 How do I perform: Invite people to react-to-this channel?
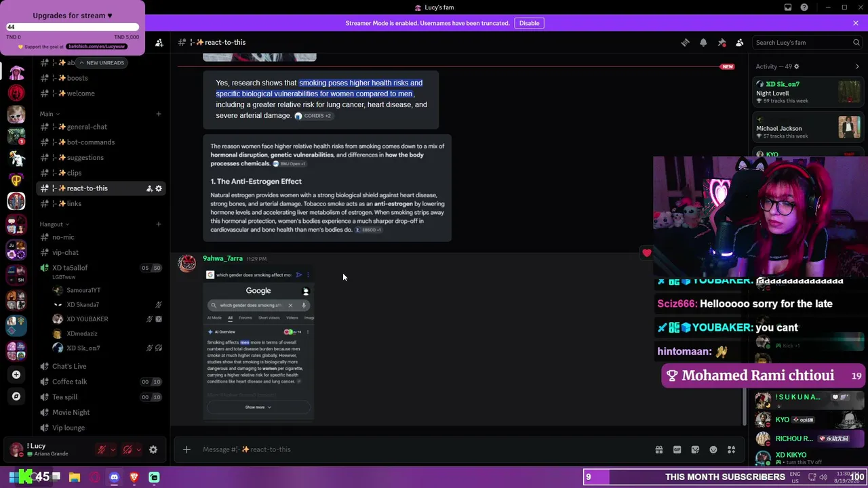pos(149,188)
